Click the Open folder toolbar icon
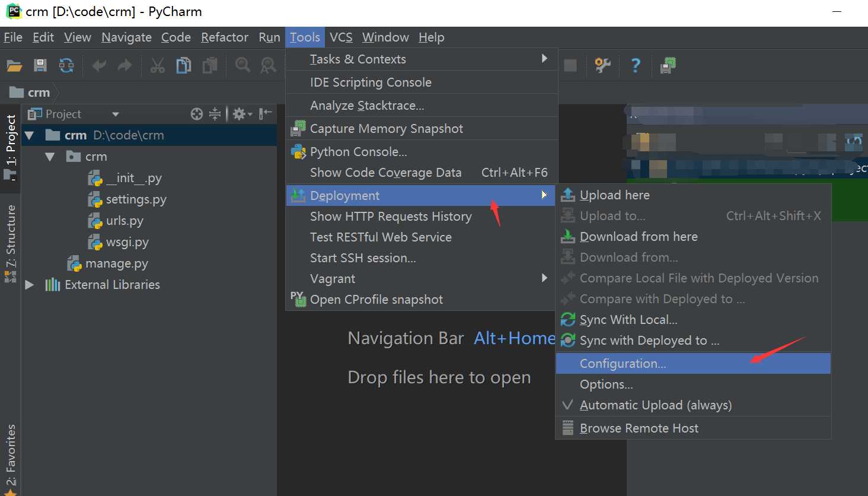This screenshot has height=496, width=868. (x=14, y=65)
